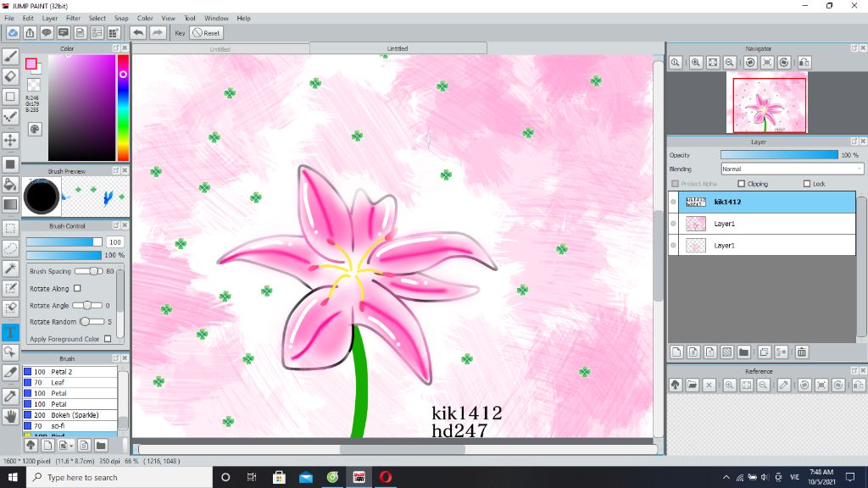Add a layer folder in Layer panel
Viewport: 868px width, 488px height.
point(743,352)
